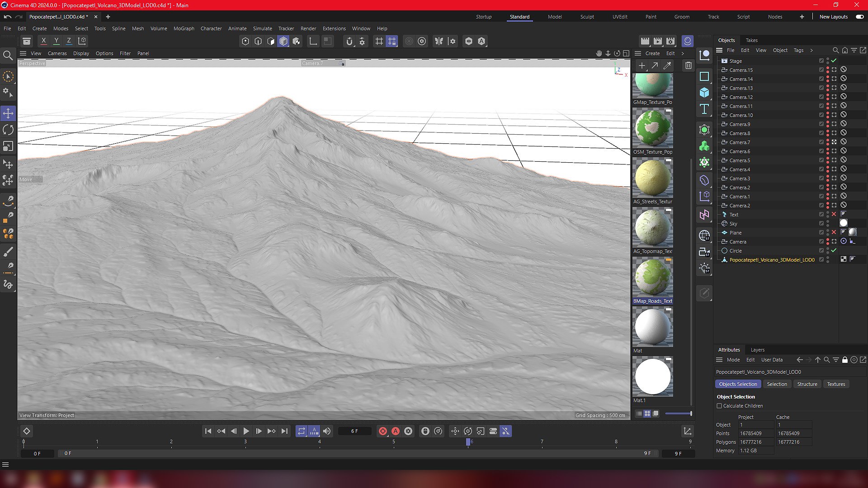Screen dimensions: 868x488
Task: Click the Cube primitive icon
Action: click(x=704, y=93)
